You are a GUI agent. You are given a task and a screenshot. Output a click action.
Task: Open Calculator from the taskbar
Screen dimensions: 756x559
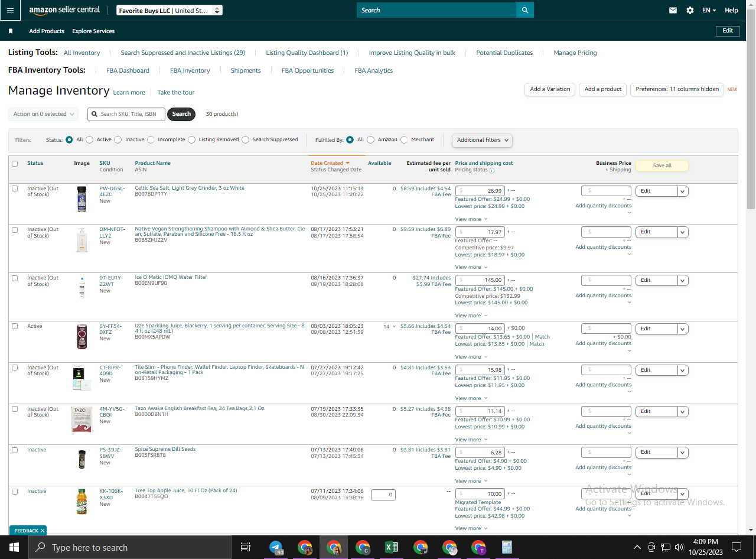pos(507,547)
